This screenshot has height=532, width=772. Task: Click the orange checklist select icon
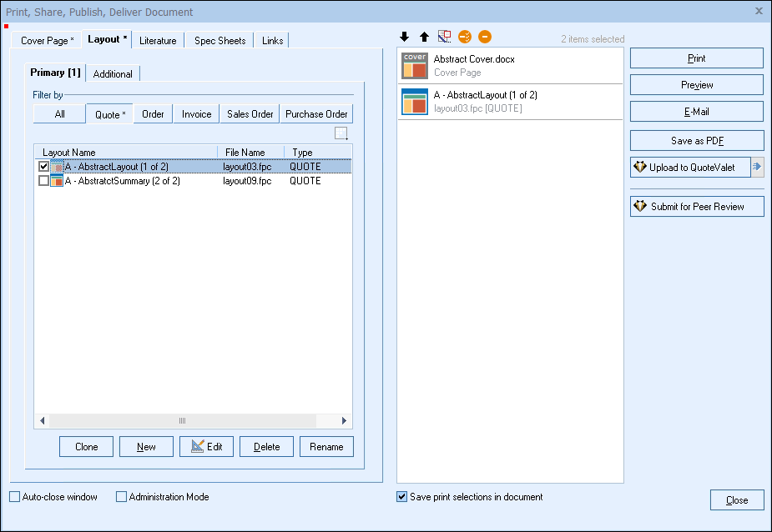[x=465, y=37]
